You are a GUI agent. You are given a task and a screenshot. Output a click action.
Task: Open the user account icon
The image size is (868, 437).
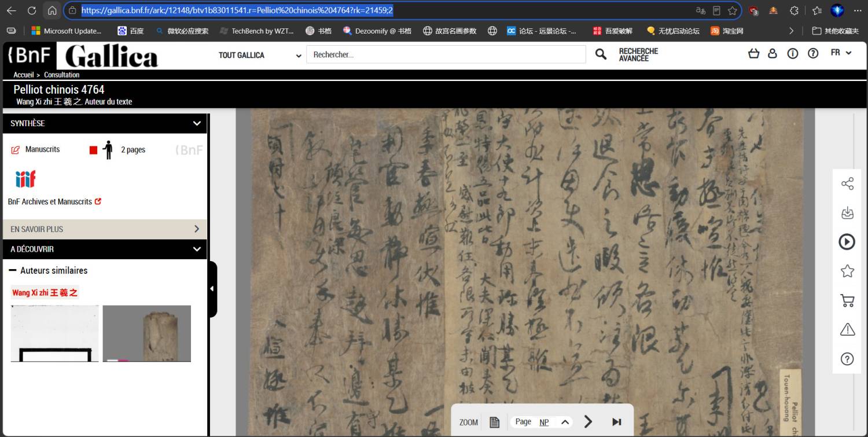(x=773, y=53)
